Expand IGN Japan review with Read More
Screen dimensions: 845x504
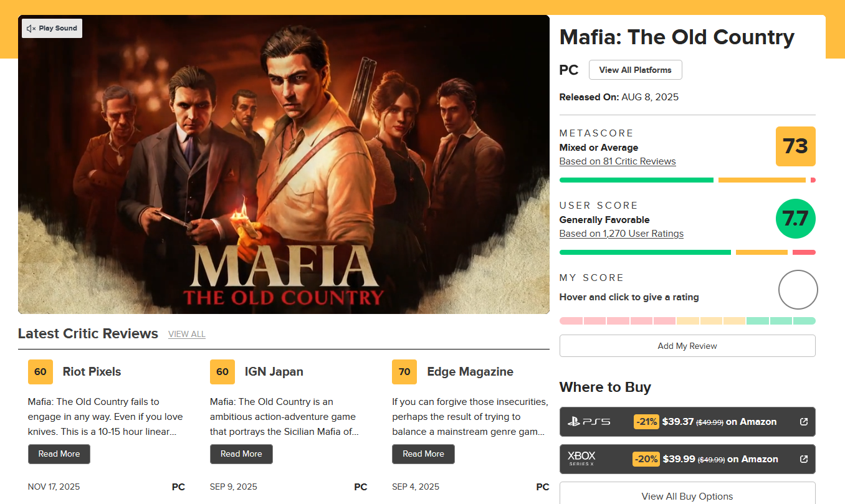click(241, 454)
